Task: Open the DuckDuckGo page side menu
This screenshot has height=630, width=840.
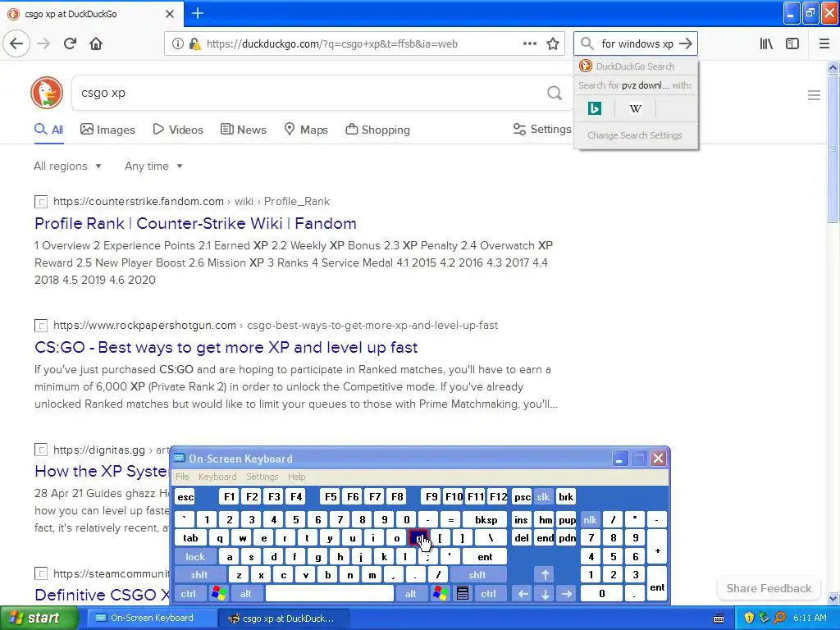Action: pos(814,95)
